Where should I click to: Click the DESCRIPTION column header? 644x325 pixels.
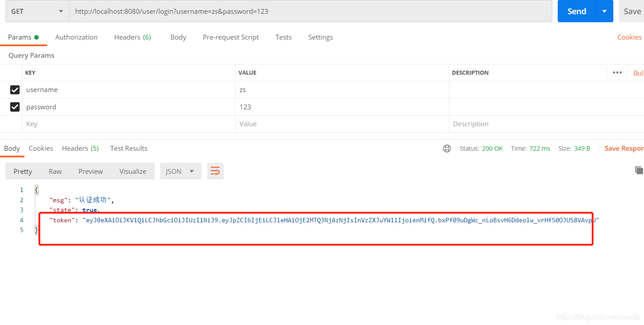(x=470, y=72)
